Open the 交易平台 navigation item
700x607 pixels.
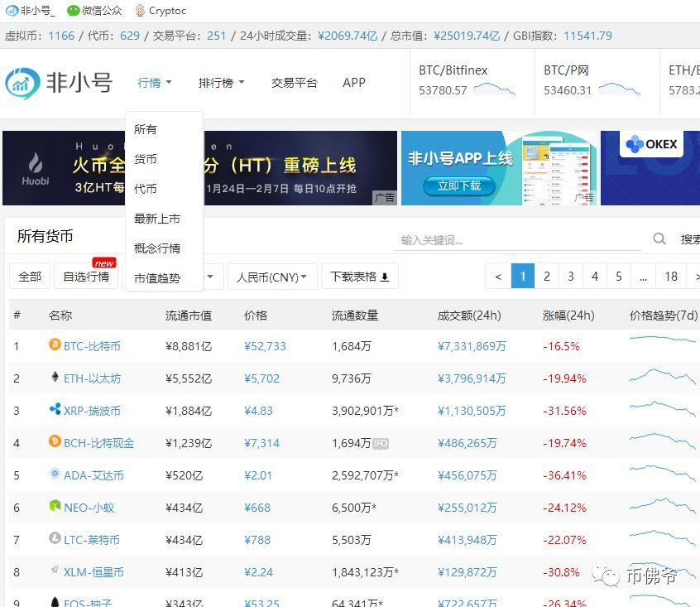tap(295, 83)
